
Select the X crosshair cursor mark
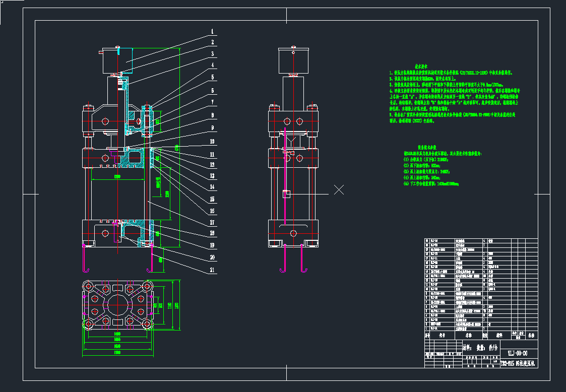(x=339, y=189)
